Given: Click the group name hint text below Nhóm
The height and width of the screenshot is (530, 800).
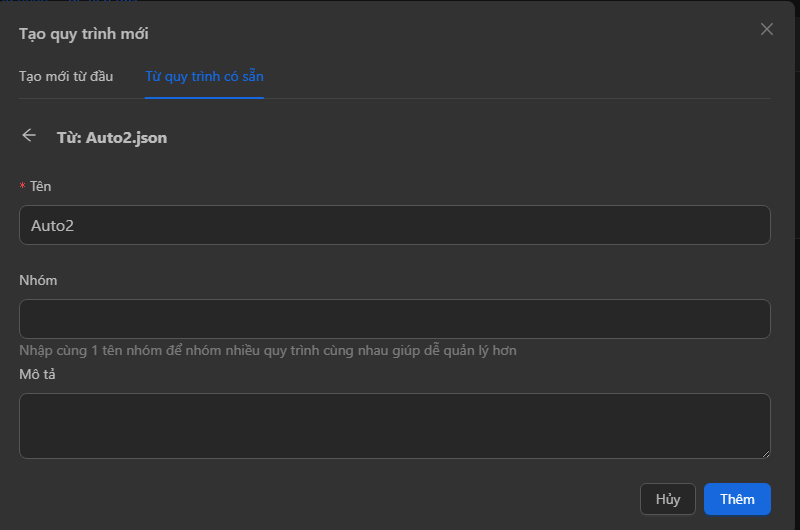Looking at the screenshot, I should click(x=267, y=351).
